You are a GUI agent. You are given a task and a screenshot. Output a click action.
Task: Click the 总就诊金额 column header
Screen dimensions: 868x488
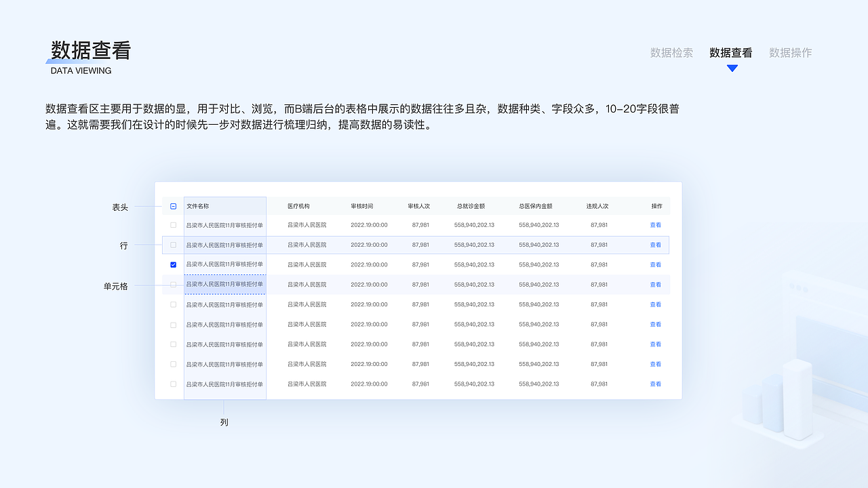[x=471, y=206]
